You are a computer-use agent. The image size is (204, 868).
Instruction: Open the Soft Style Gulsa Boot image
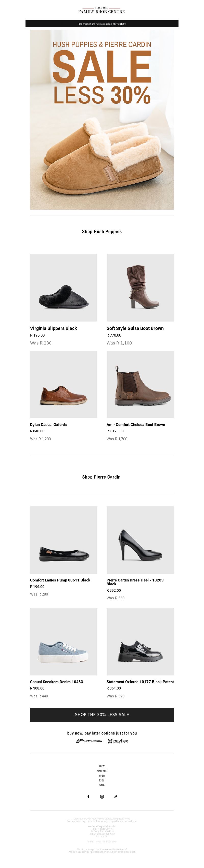click(x=140, y=288)
